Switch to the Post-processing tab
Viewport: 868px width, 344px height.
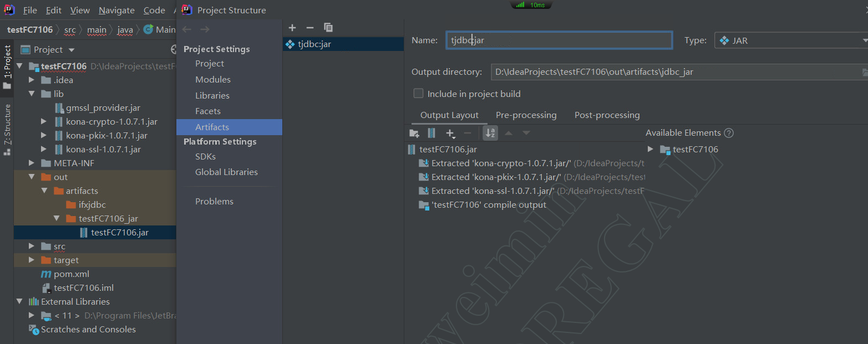607,115
